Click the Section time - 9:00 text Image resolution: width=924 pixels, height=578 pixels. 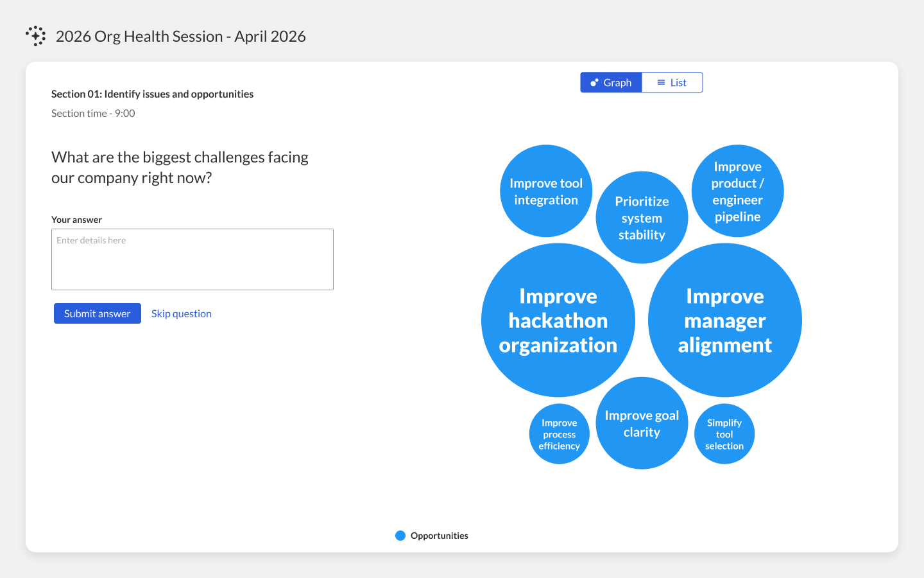93,113
